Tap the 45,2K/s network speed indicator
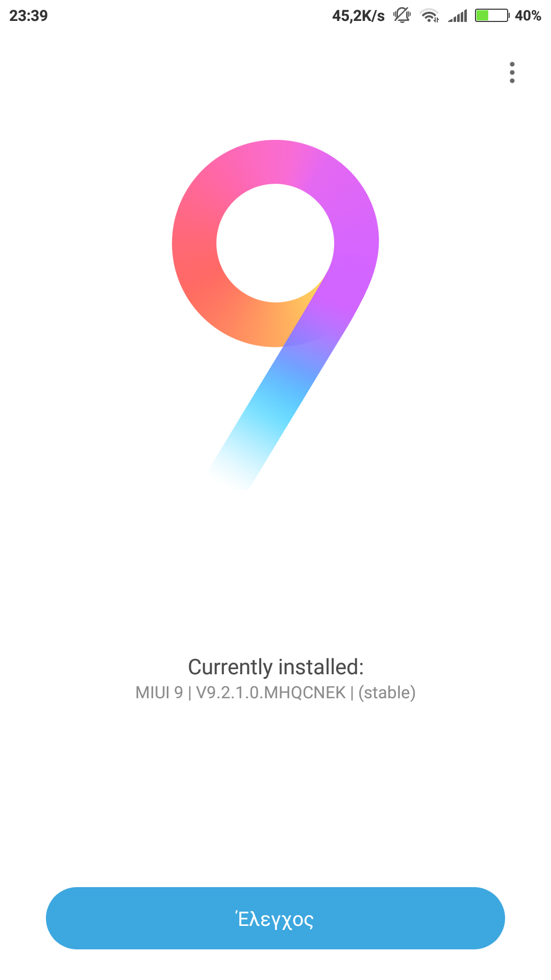 [358, 16]
